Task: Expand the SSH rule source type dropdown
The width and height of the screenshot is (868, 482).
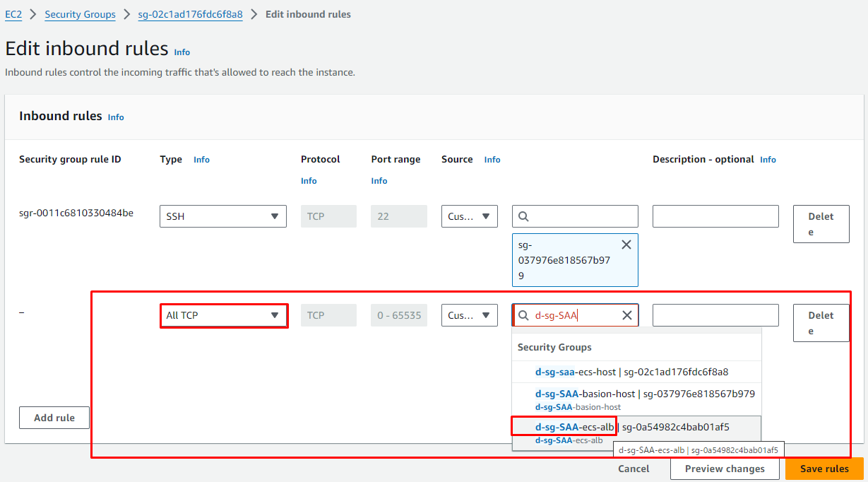Action: tap(469, 216)
